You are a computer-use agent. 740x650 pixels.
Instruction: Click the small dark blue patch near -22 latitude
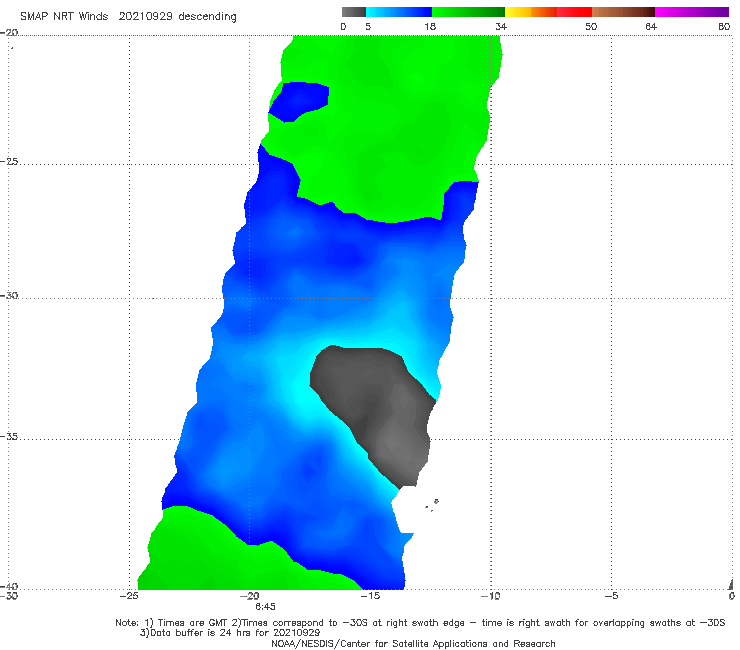[x=299, y=101]
